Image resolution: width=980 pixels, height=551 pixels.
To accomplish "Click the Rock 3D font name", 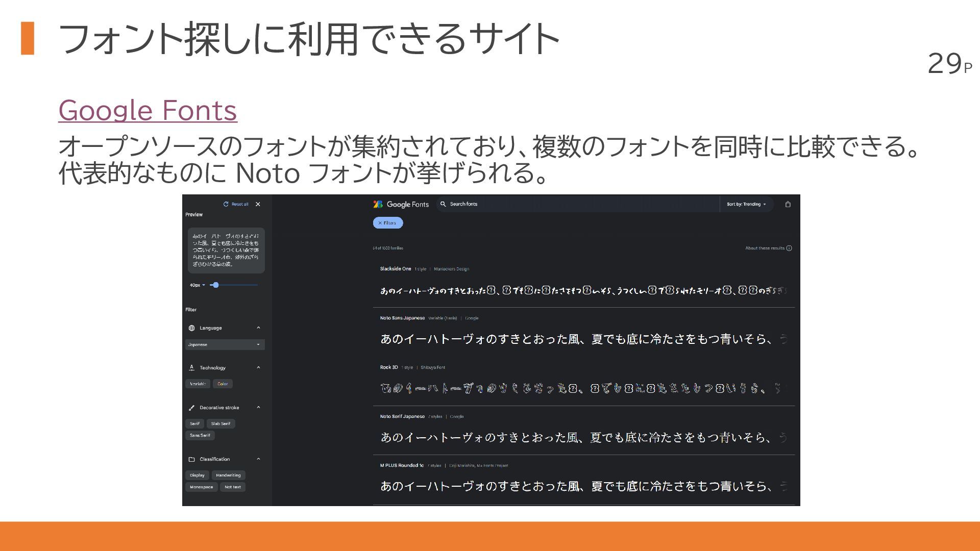I will [389, 367].
